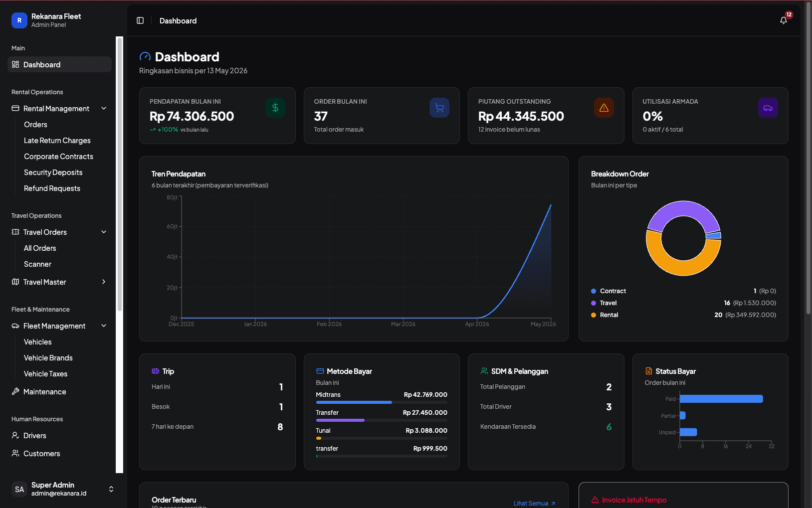Click the Invoice Jatuh Tempo alert icon

pos(595,500)
